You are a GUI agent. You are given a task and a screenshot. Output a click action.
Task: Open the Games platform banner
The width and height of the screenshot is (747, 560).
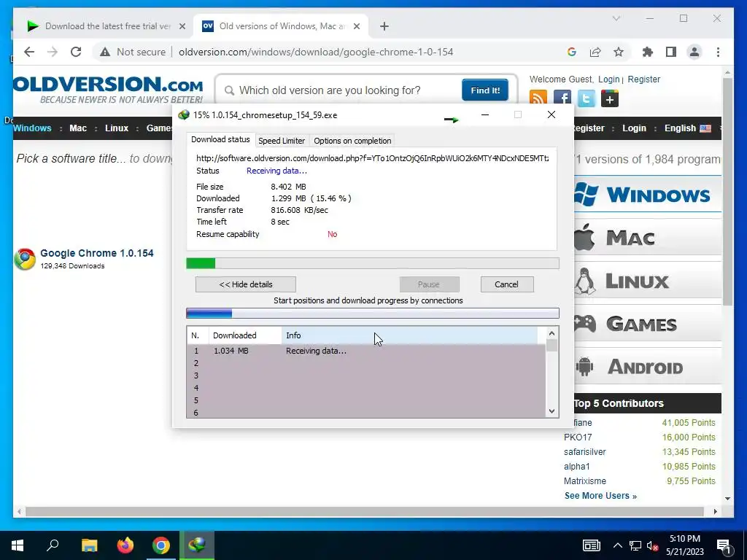pos(647,324)
